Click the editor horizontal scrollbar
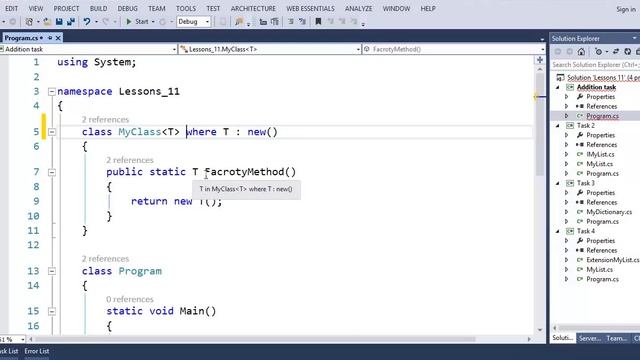 pyautogui.click(x=255, y=339)
